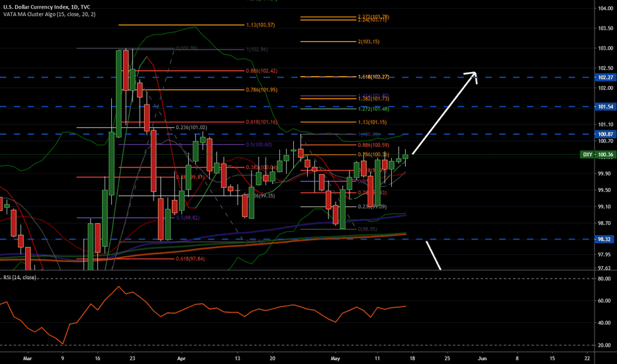Click the 0.236(101.02) Fibonacci level label
Viewport: 617px width, 364px height.
191,128
